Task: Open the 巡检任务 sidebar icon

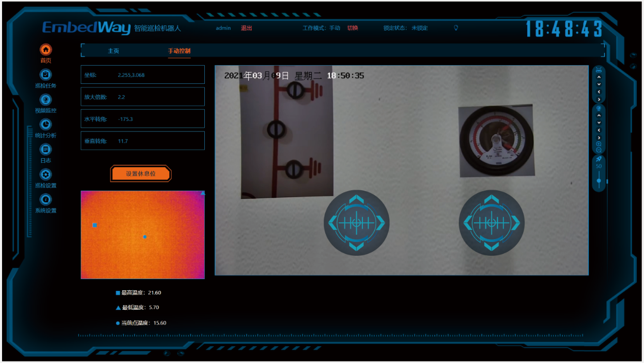Action: coord(46,75)
